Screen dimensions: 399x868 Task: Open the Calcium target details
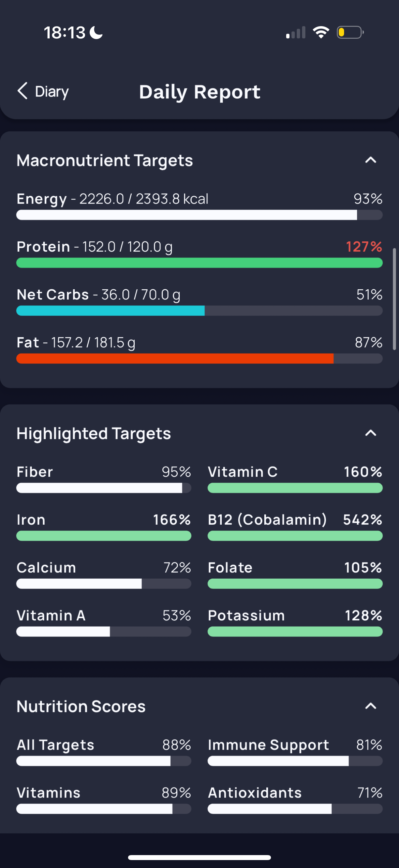click(104, 574)
